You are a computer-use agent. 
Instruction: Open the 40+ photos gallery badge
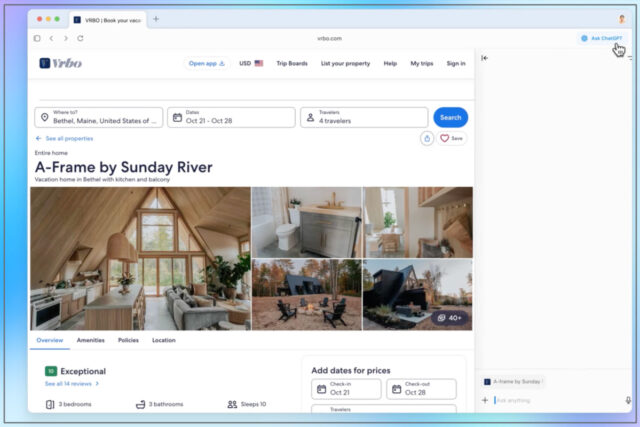pos(448,318)
